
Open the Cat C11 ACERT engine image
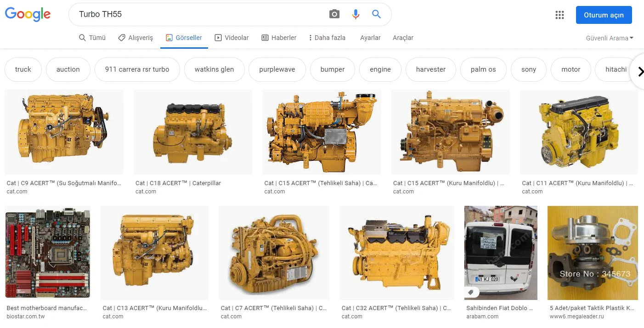click(579, 132)
